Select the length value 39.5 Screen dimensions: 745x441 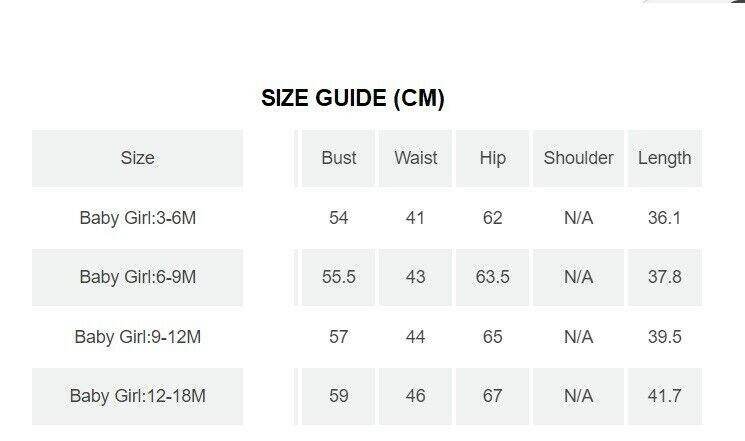click(x=665, y=337)
